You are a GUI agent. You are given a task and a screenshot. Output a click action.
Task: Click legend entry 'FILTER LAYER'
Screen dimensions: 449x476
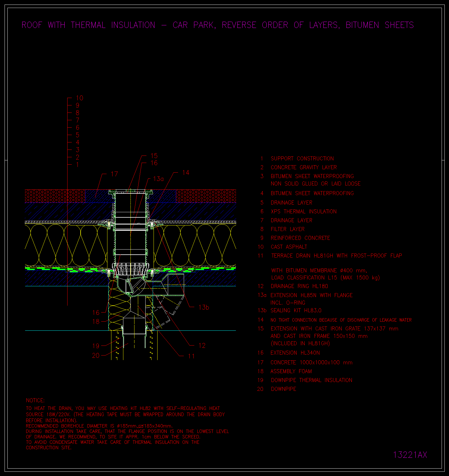tap(288, 229)
